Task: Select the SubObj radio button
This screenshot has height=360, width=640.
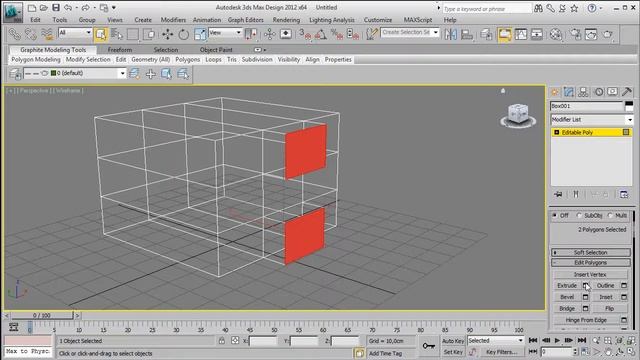Action: point(579,216)
